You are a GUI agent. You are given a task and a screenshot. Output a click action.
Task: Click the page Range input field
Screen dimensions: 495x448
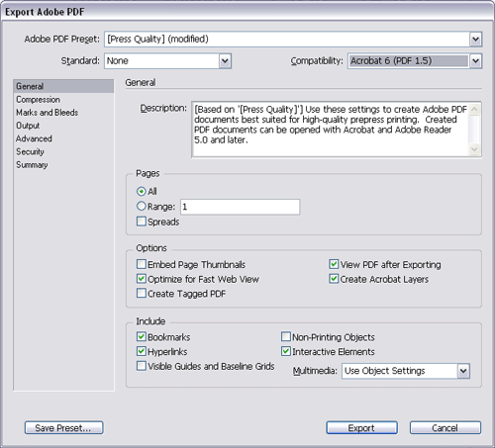click(241, 207)
